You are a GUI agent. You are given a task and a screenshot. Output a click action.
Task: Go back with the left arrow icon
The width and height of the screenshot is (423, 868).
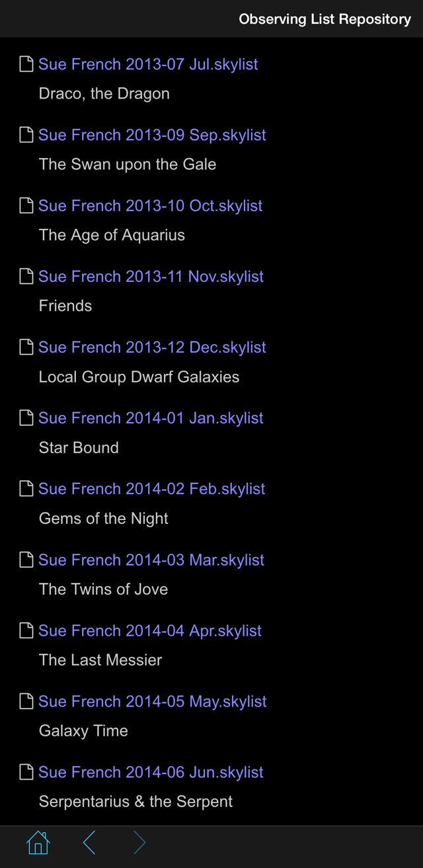(x=89, y=843)
